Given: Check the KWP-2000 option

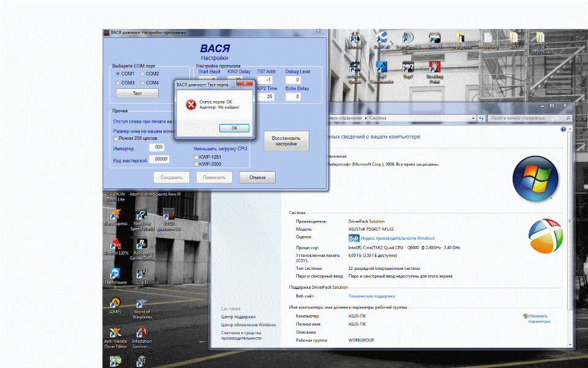Looking at the screenshot, I should [196, 164].
